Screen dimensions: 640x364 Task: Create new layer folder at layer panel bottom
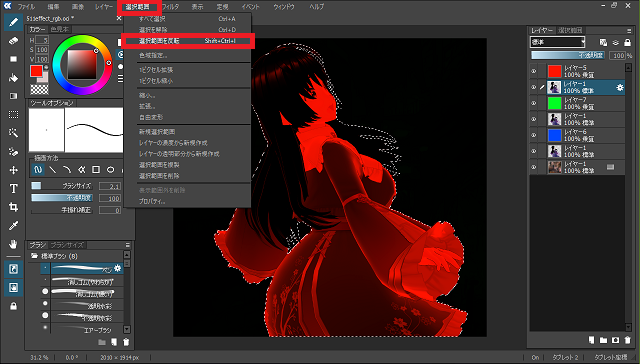pyautogui.click(x=603, y=340)
